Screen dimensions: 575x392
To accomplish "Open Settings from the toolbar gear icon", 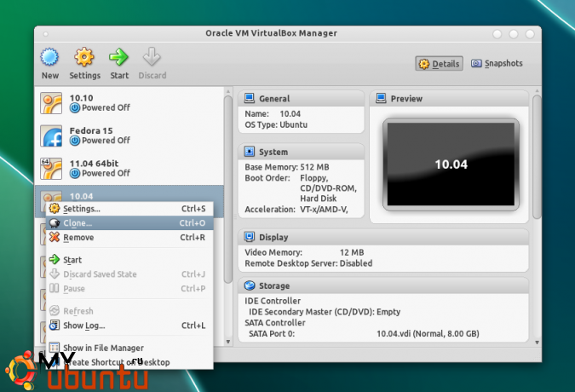I will pyautogui.click(x=84, y=57).
